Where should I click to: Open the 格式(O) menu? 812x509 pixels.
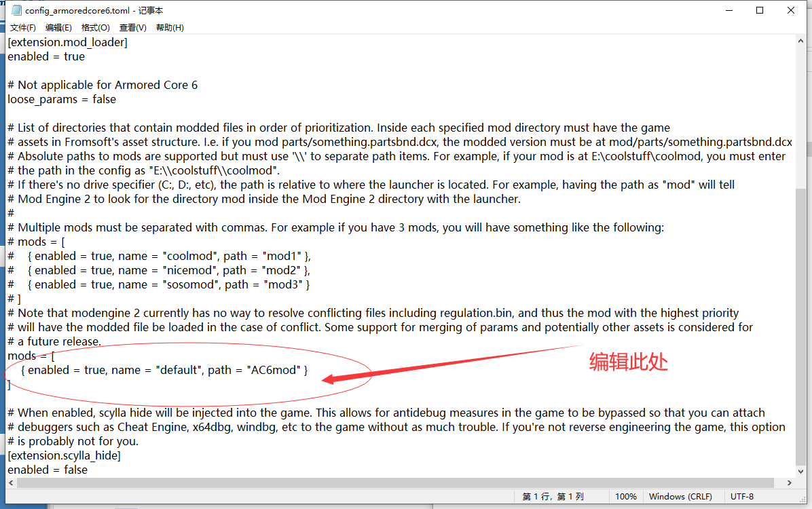[95, 28]
